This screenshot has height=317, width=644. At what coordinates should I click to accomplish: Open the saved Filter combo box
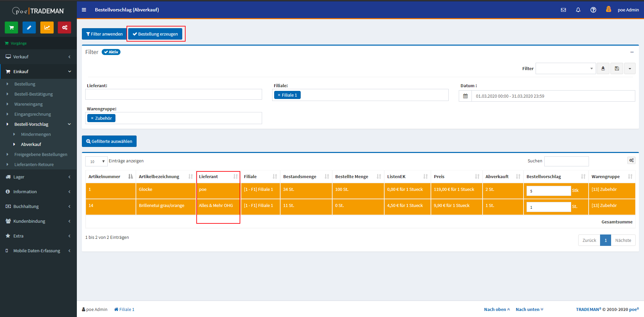click(x=565, y=68)
